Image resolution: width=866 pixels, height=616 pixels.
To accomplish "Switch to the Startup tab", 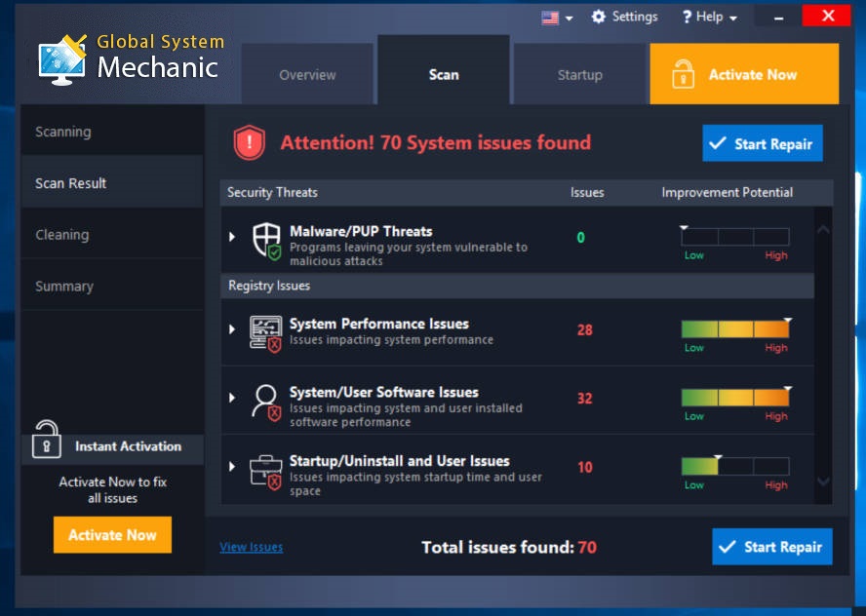I will (579, 74).
